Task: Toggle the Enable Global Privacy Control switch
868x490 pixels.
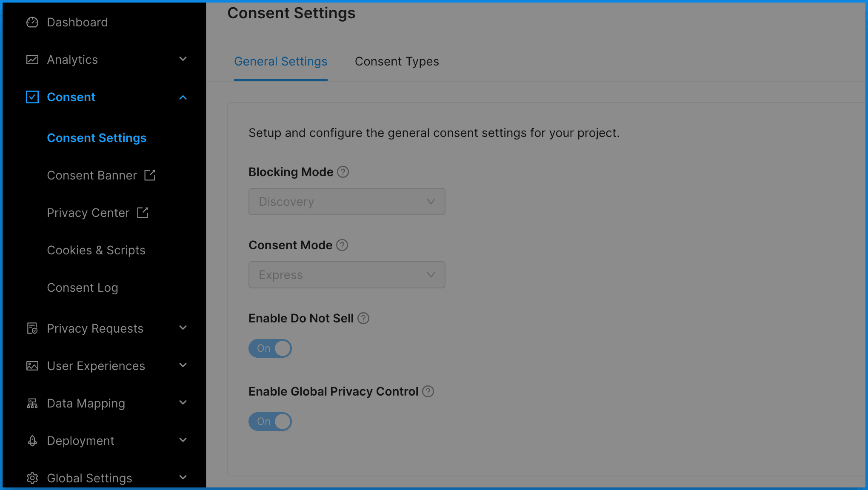Action: coord(270,422)
